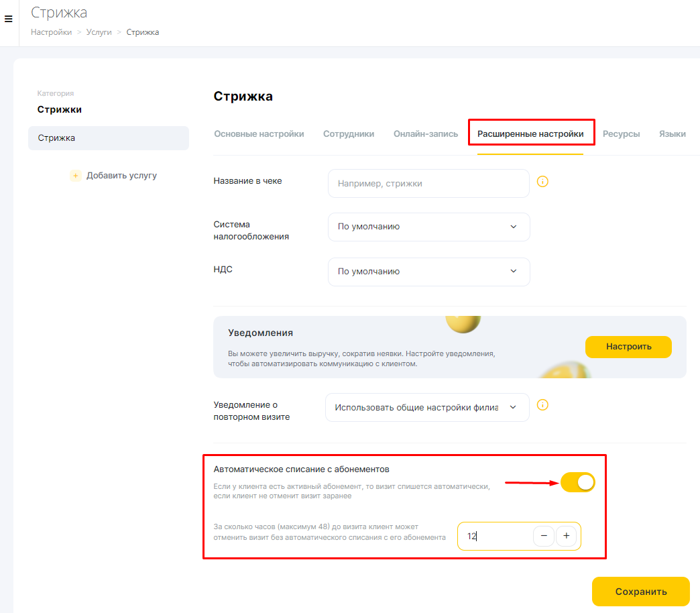Click the Настроить notifications button
Image resolution: width=700 pixels, height=613 pixels.
click(628, 347)
